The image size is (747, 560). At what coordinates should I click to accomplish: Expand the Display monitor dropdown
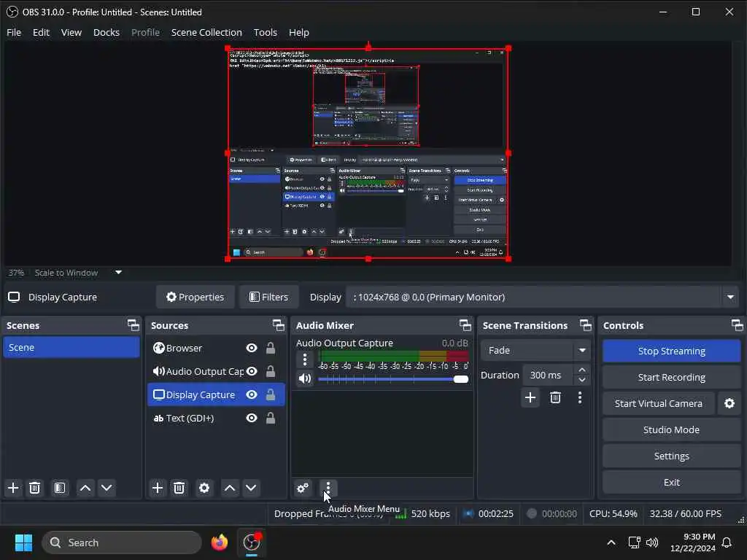pos(730,297)
